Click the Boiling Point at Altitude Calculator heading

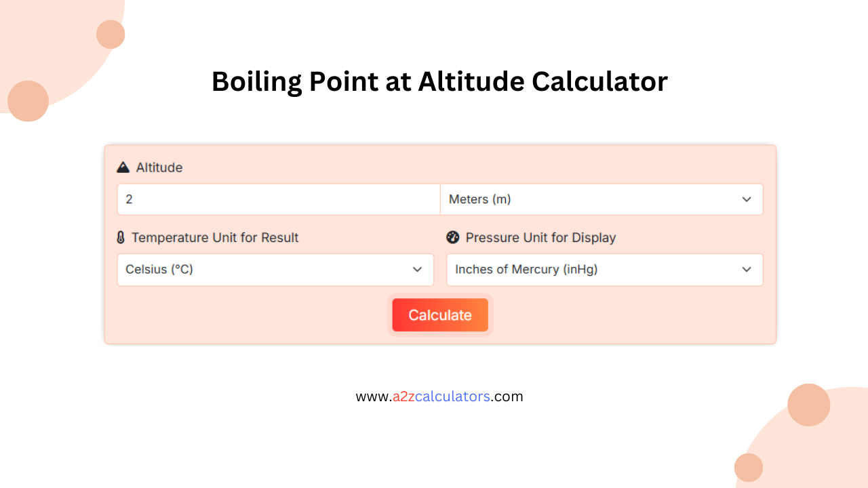coord(439,81)
